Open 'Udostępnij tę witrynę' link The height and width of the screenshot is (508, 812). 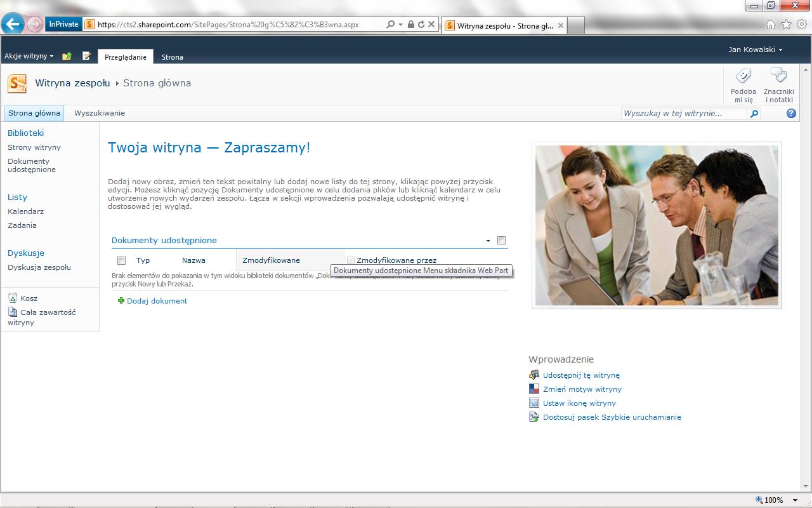[x=581, y=375]
